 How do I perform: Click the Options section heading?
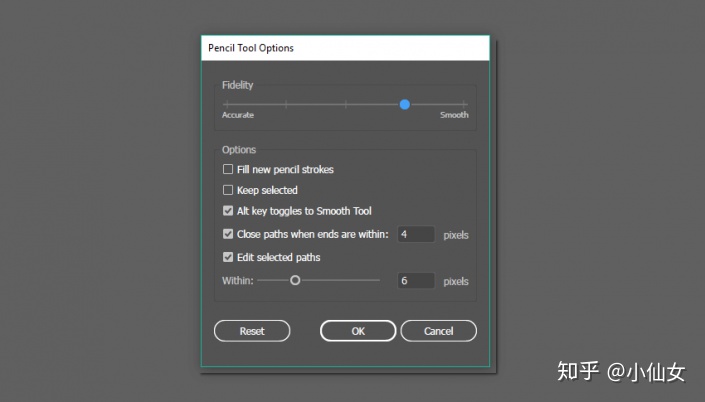click(239, 150)
